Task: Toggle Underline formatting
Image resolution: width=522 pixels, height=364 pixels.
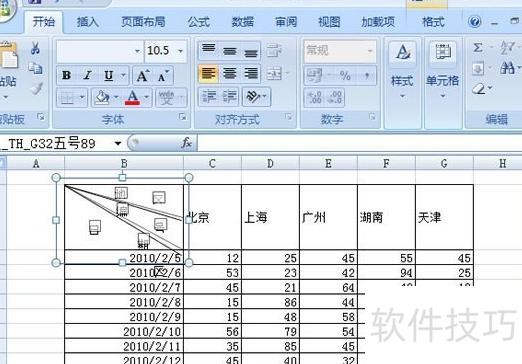Action: (109, 75)
